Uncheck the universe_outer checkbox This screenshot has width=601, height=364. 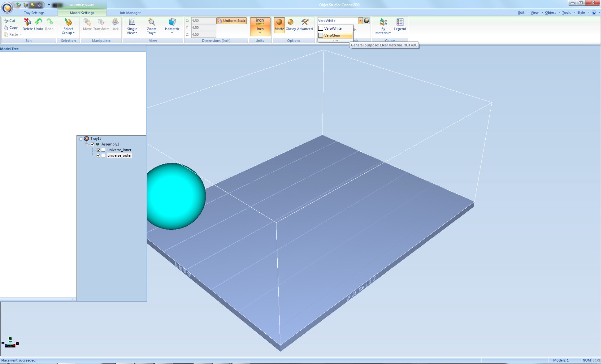(98, 156)
